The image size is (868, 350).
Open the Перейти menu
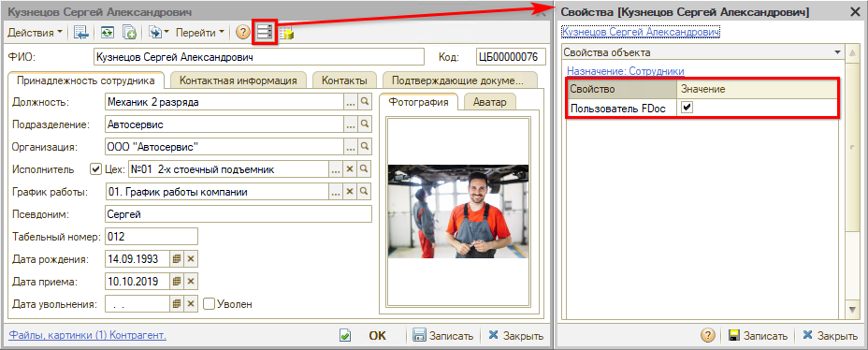click(x=200, y=33)
